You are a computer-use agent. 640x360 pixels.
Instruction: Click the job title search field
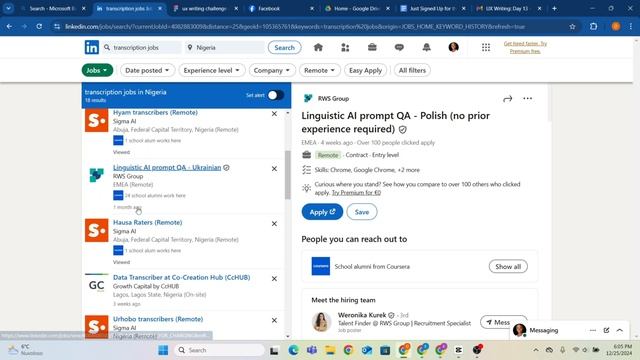142,47
